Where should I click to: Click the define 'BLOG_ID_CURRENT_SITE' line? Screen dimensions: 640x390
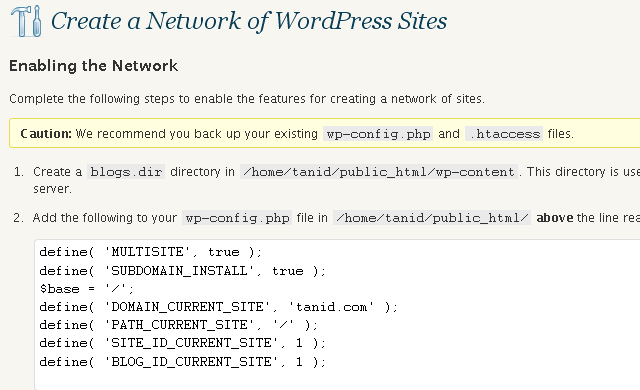(x=182, y=361)
